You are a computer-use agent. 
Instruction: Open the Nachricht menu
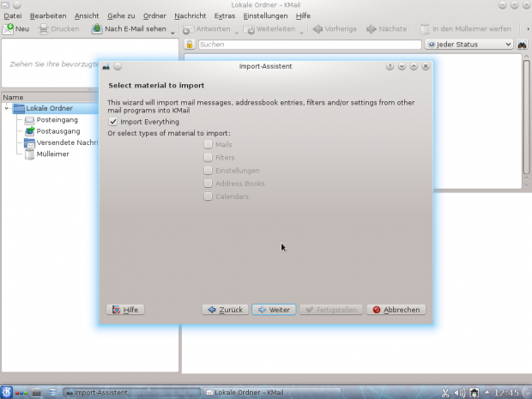click(190, 15)
